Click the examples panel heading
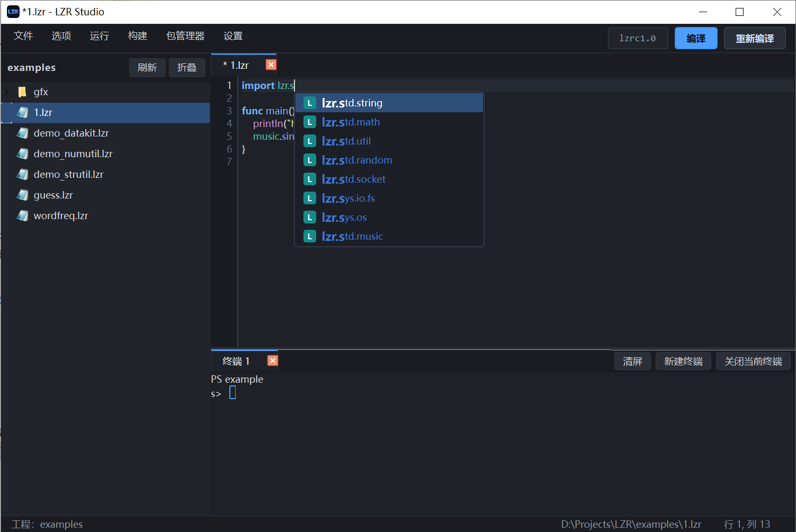 32,68
